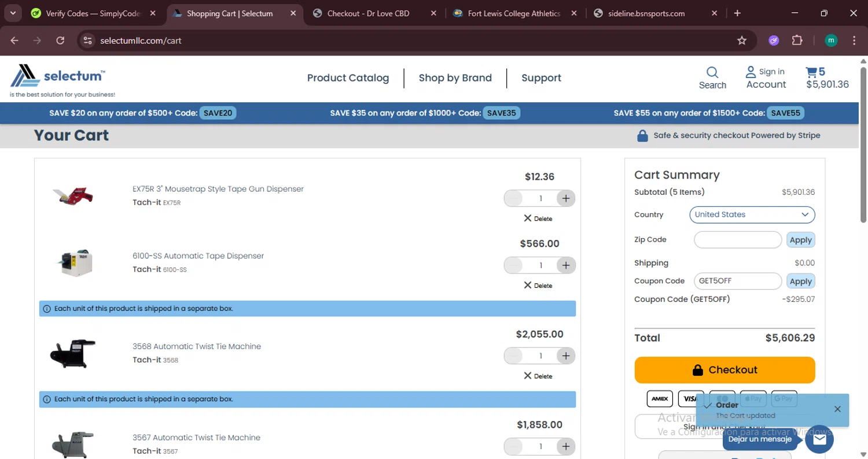Viewport: 868px width, 459px height.
Task: Click the Zip Code input field
Action: 738,239
